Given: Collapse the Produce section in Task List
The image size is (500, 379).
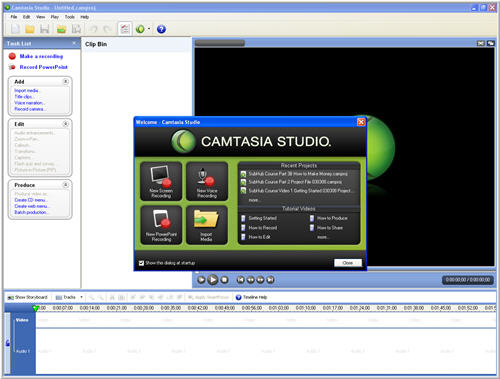Looking at the screenshot, I should tap(66, 184).
